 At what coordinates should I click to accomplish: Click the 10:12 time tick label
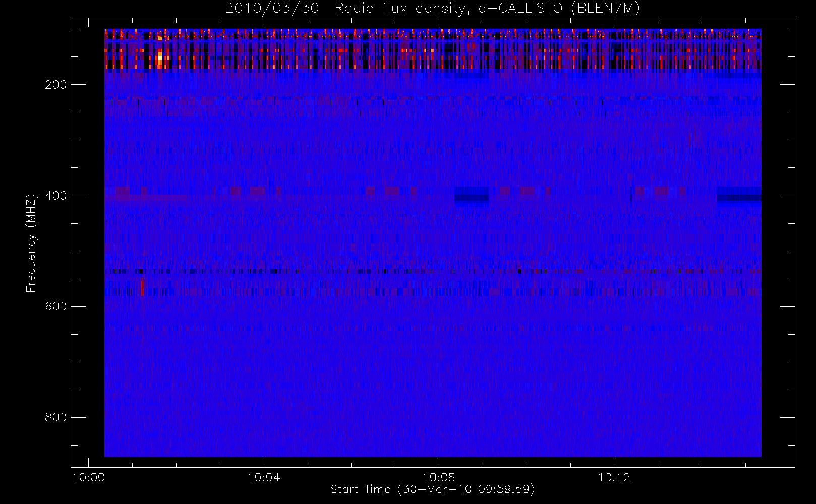[614, 477]
